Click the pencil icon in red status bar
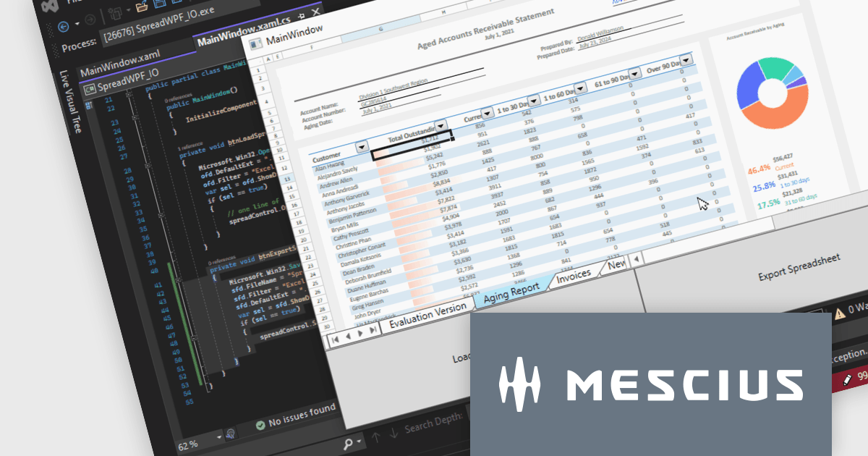868x456 pixels. (x=846, y=379)
